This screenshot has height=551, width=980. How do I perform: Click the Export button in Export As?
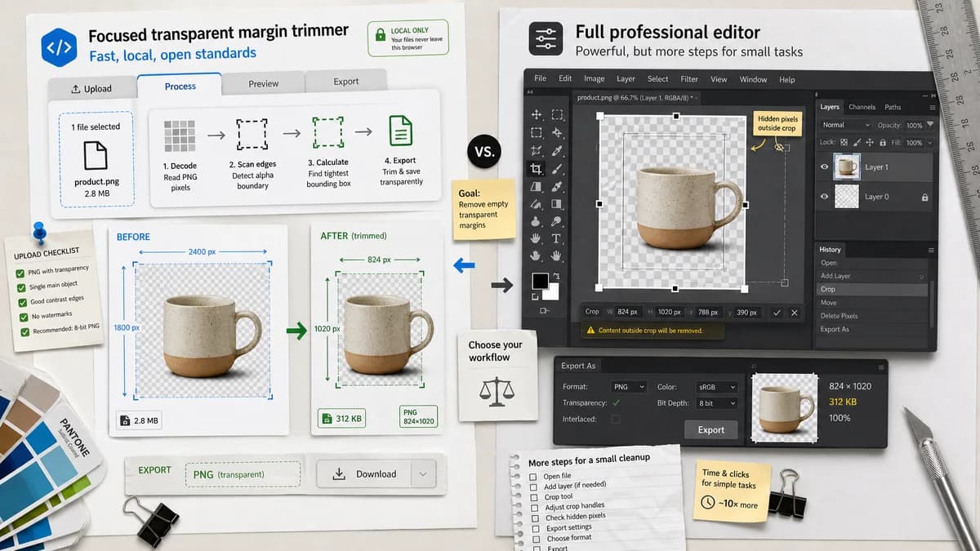tap(710, 430)
